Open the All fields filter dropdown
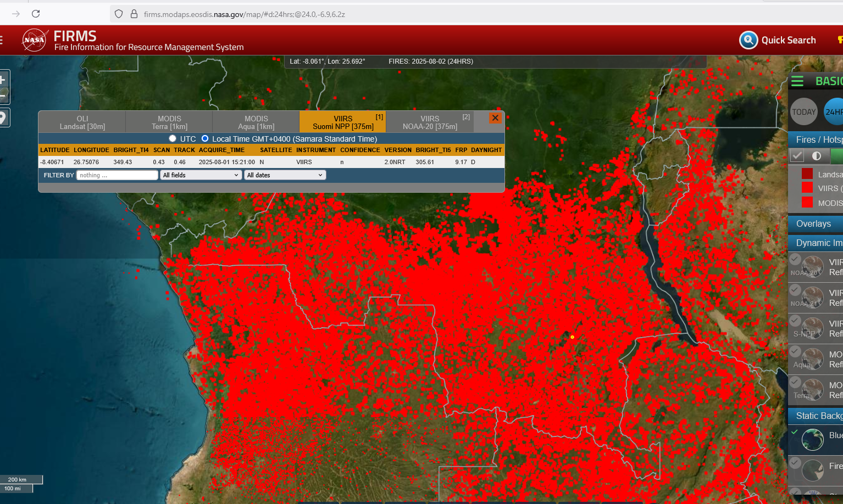This screenshot has height=504, width=843. [201, 175]
